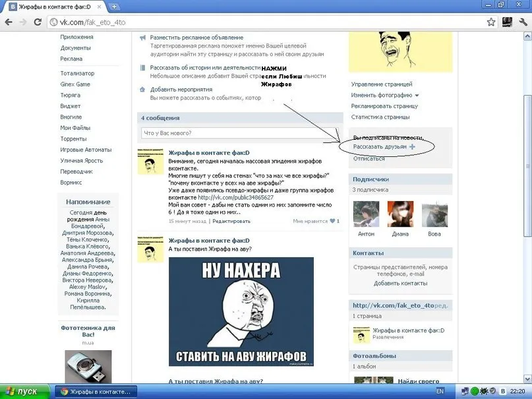Open the Контакты section header
The image size is (532, 399).
400,253
